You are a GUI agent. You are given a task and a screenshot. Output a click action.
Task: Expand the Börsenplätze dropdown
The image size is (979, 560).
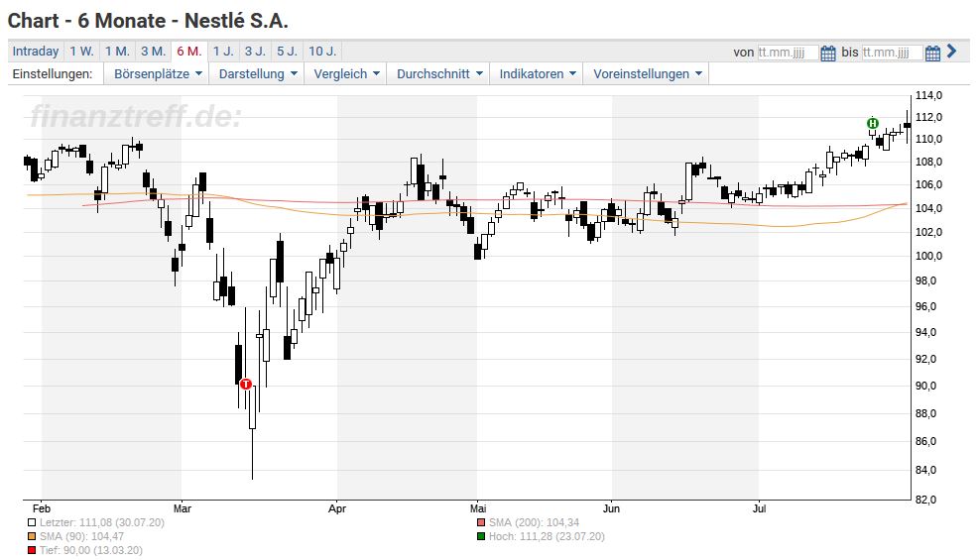[x=158, y=73]
